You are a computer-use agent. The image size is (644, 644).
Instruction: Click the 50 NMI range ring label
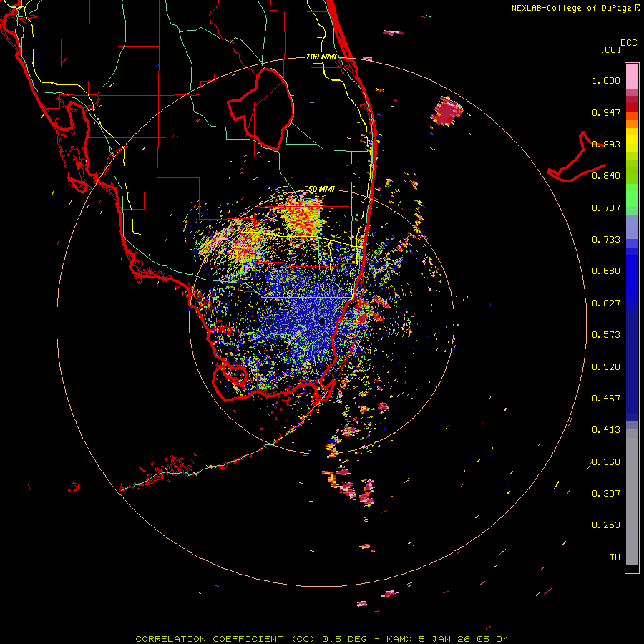click(x=321, y=190)
